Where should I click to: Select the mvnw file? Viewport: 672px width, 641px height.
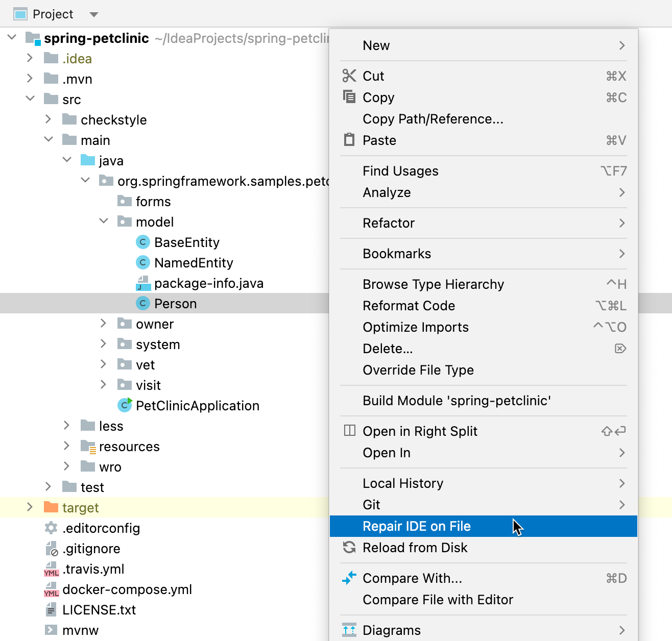pos(81,630)
